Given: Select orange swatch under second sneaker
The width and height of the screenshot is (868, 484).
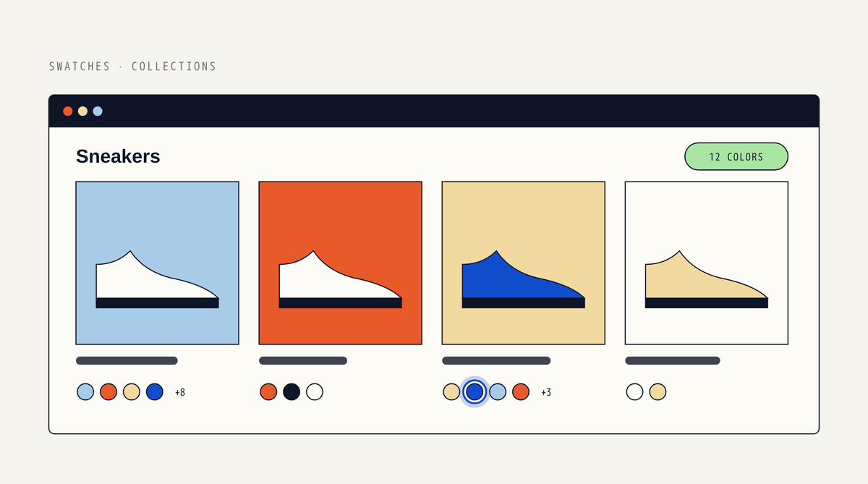Looking at the screenshot, I should (x=268, y=392).
